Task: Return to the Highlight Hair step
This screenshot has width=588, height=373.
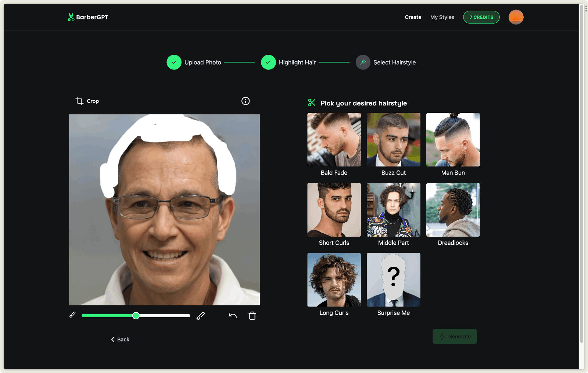Action: [269, 62]
